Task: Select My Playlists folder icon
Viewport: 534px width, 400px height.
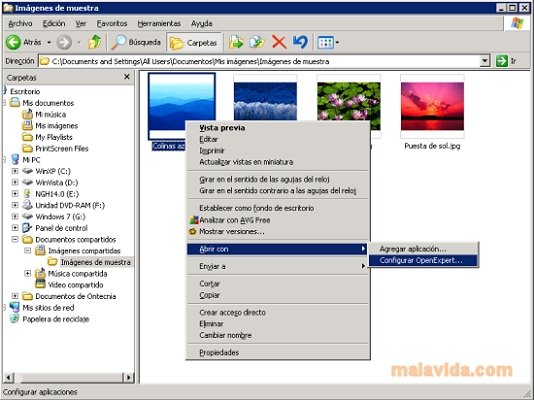Action: click(28, 137)
